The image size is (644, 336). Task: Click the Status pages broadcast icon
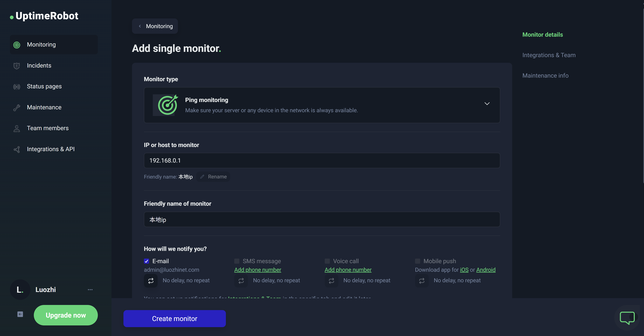tap(17, 86)
